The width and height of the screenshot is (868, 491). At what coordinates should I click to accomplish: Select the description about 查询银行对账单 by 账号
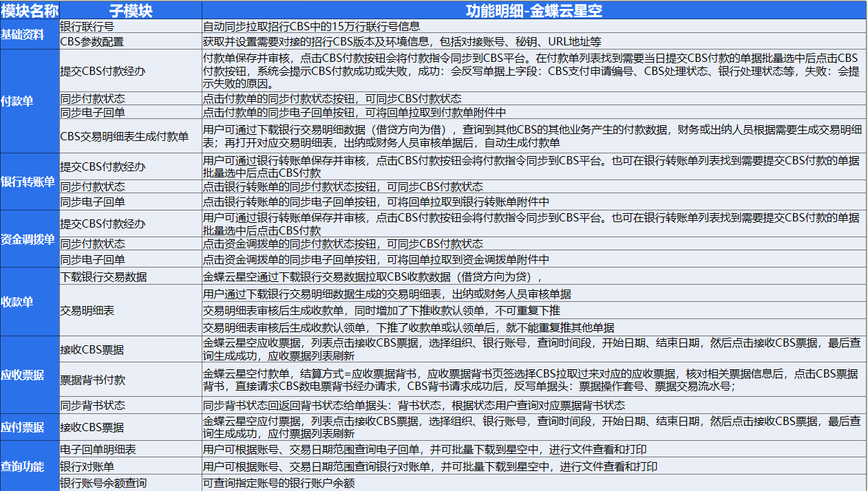pyautogui.click(x=534, y=466)
